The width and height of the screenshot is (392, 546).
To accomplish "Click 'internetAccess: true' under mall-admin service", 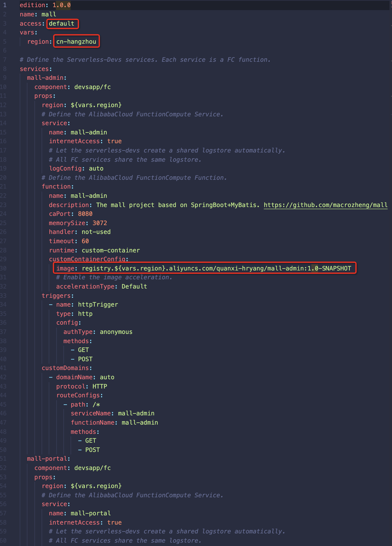I will coord(85,141).
